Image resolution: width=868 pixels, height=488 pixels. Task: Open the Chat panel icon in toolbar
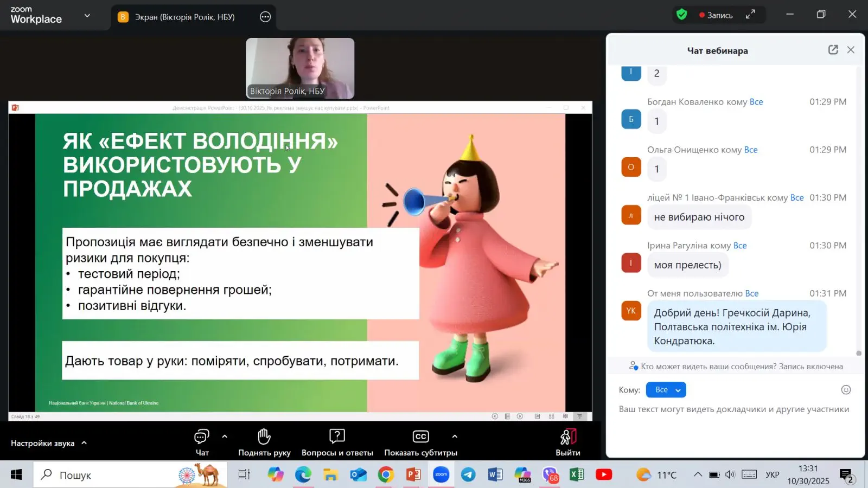[202, 437]
